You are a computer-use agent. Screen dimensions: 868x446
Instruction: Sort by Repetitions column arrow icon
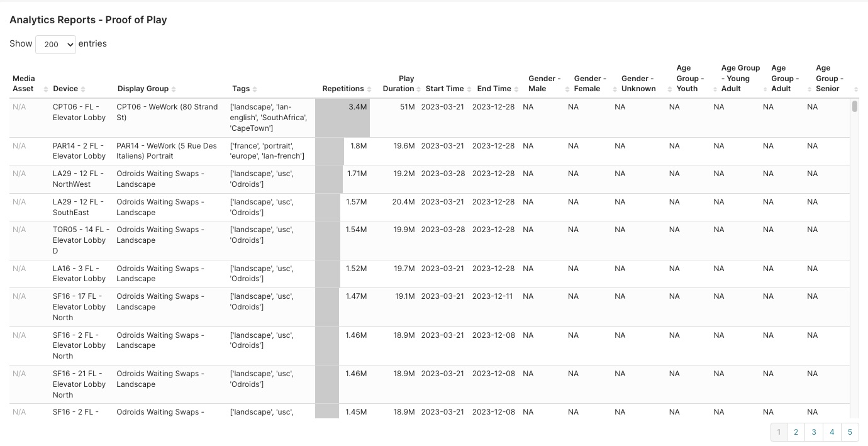tap(369, 89)
